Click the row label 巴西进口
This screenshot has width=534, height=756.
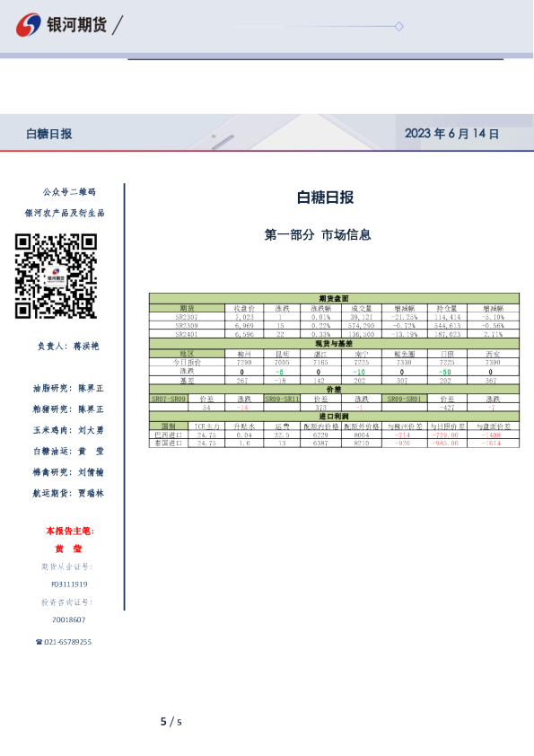click(x=168, y=435)
